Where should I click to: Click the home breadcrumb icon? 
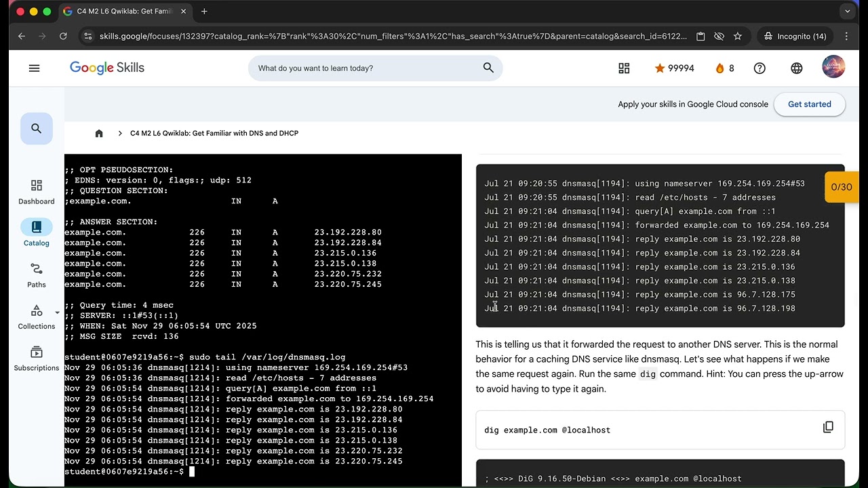click(x=99, y=134)
